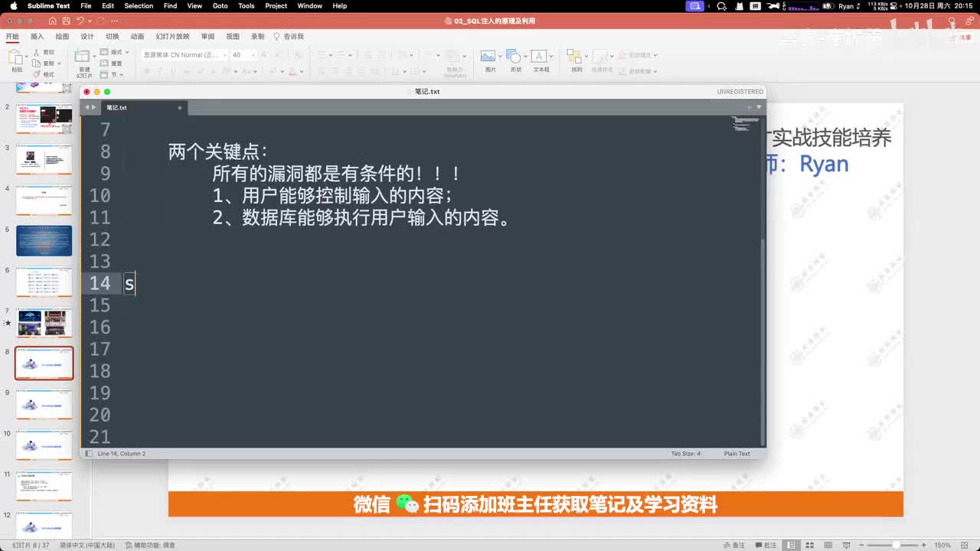Click the zoom in plus button
The height and width of the screenshot is (551, 980).
(923, 545)
